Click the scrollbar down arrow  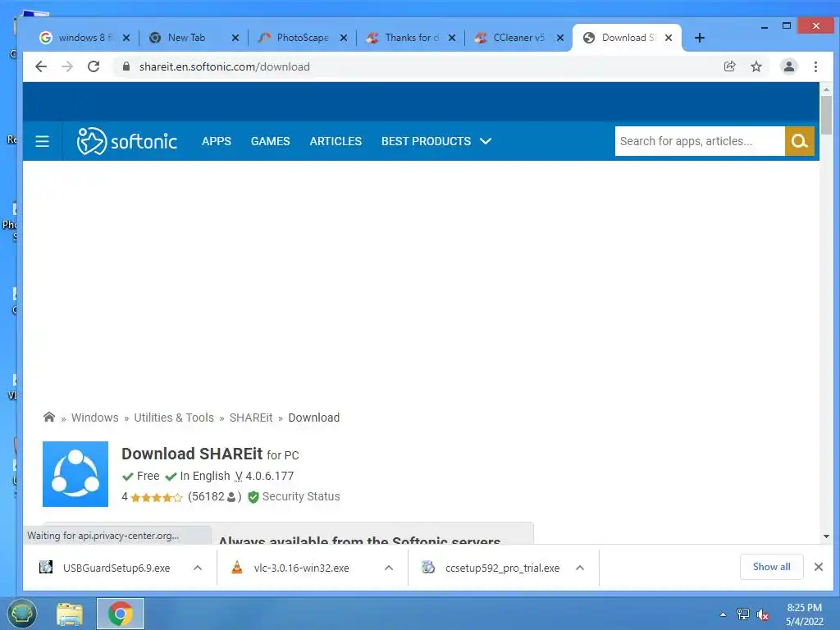click(x=826, y=536)
